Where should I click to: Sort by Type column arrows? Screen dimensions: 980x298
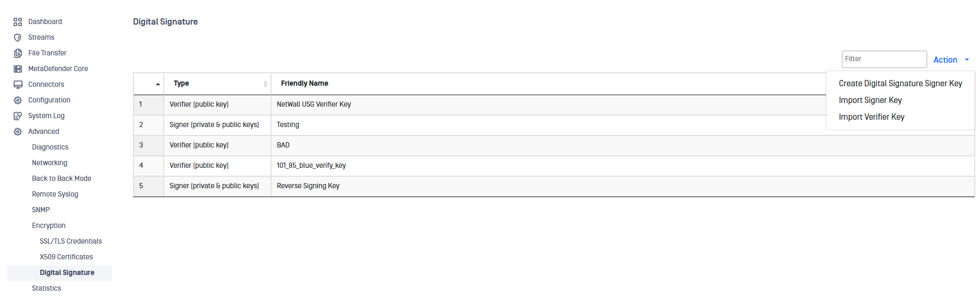(265, 84)
